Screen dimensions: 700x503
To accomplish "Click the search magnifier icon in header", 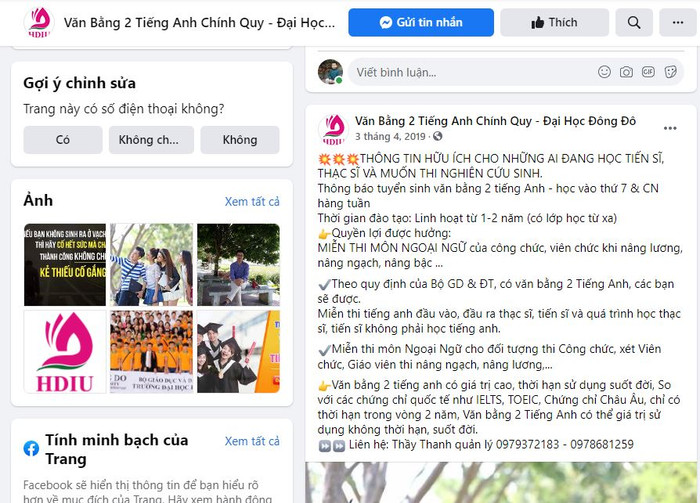I will [634, 22].
